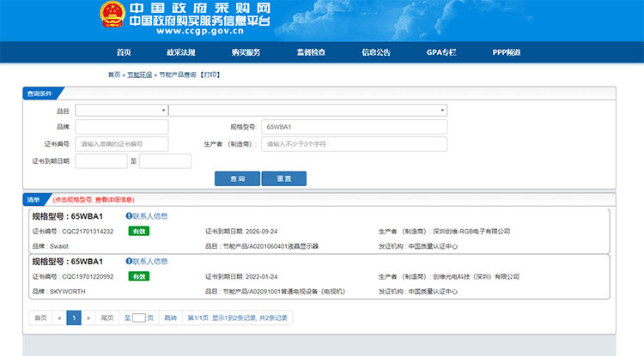
Task: Click the national emblem logo in header
Action: pyautogui.click(x=111, y=17)
